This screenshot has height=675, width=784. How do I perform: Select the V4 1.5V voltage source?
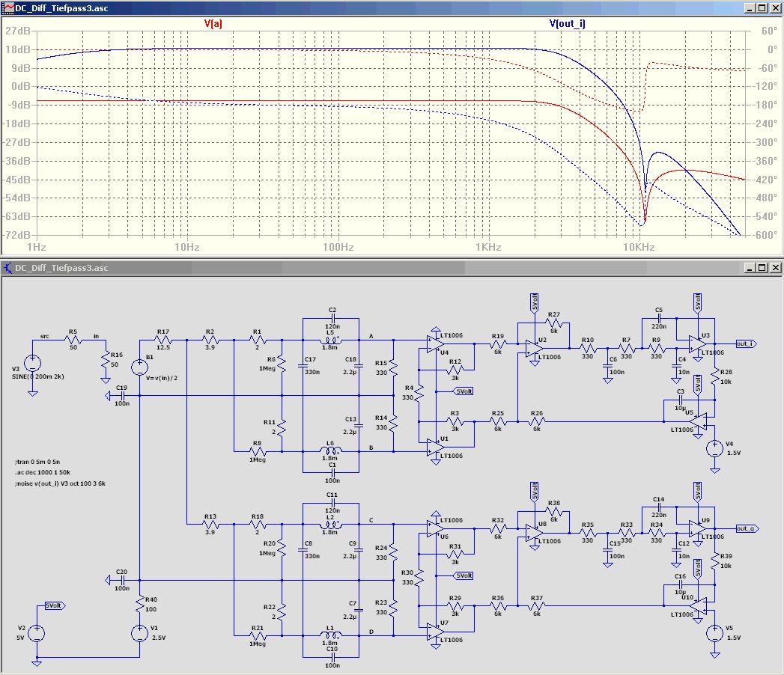click(x=715, y=449)
